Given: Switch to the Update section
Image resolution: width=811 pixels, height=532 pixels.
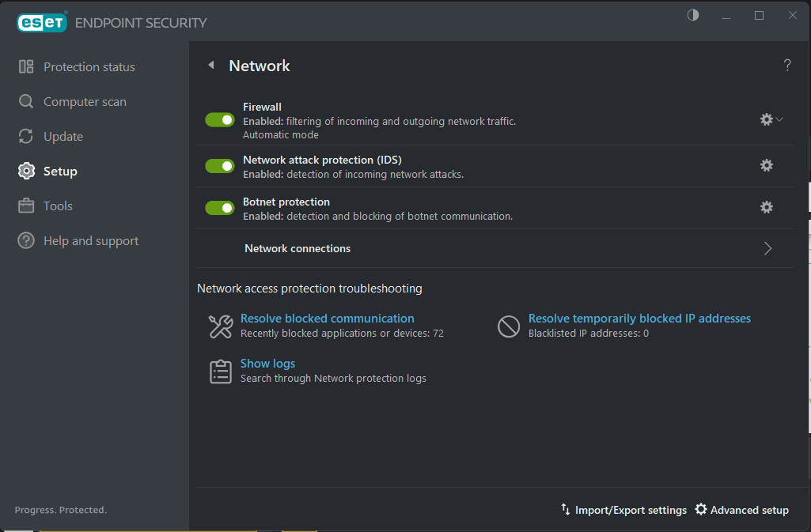Looking at the screenshot, I should 63,136.
